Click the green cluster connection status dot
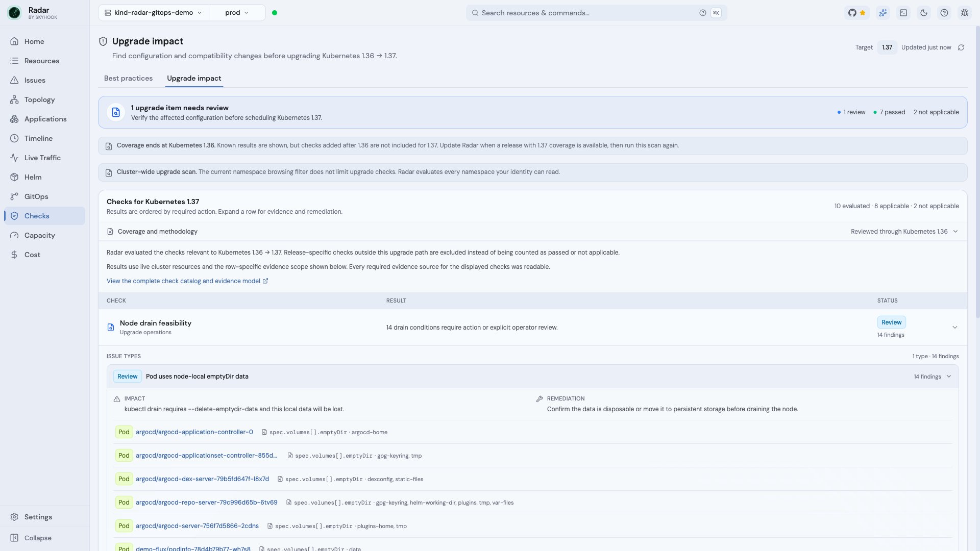Image resolution: width=980 pixels, height=551 pixels. [275, 13]
